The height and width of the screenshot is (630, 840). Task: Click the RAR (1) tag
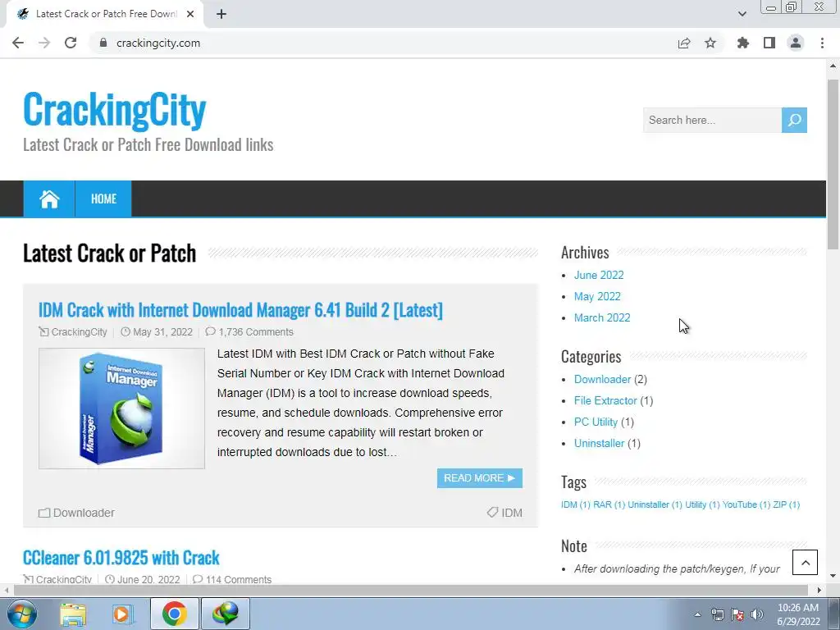609,504
